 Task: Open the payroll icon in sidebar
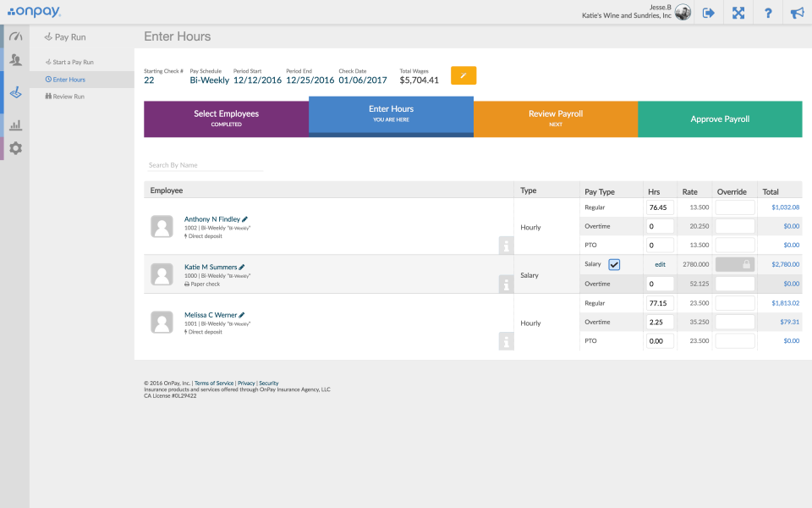pos(16,92)
